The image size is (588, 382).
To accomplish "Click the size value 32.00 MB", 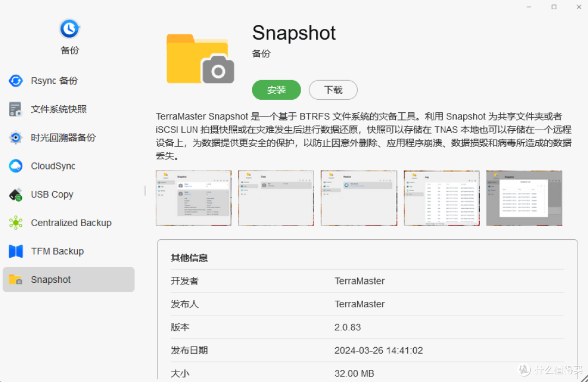I will (354, 373).
